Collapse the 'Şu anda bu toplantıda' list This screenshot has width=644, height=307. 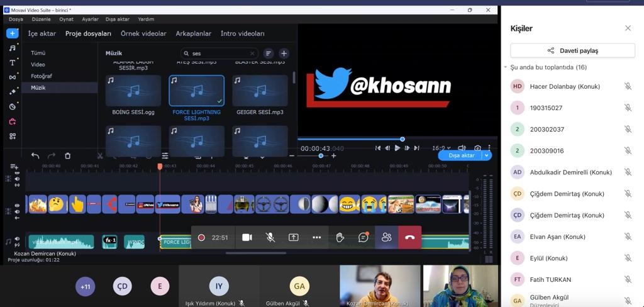(506, 67)
